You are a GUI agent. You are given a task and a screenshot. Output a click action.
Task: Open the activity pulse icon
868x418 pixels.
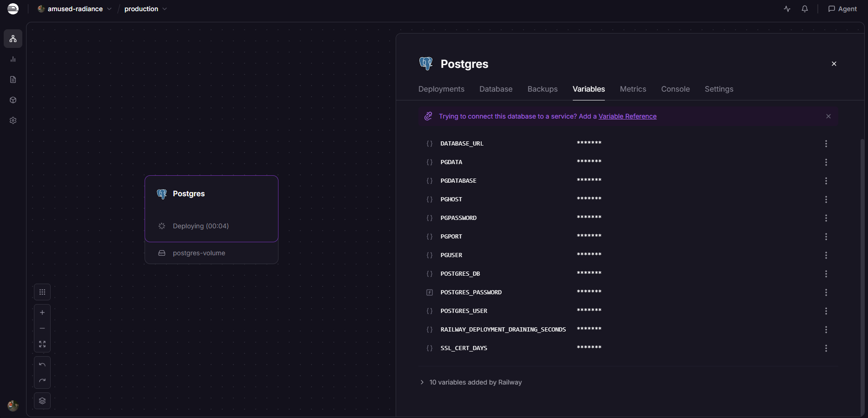pos(787,9)
